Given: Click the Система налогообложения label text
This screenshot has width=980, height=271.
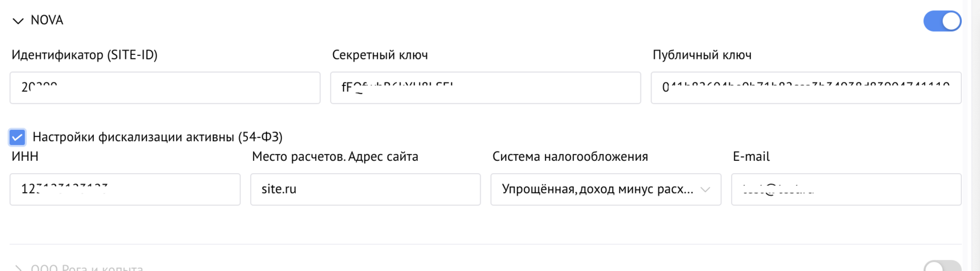Looking at the screenshot, I should click(x=570, y=157).
